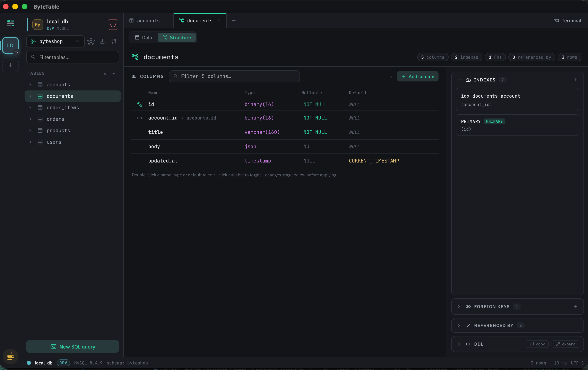The image size is (588, 370).
Task: Add a foreign key with plus icon
Action: click(x=575, y=307)
